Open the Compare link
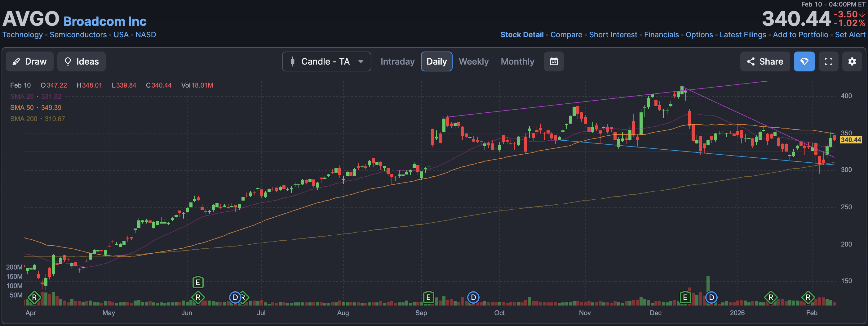The width and height of the screenshot is (868, 326). [566, 35]
